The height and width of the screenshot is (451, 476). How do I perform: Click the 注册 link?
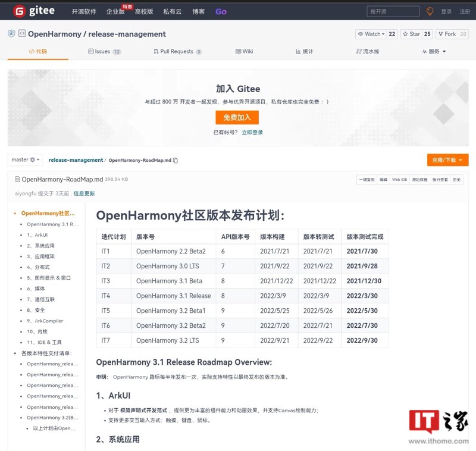[465, 11]
